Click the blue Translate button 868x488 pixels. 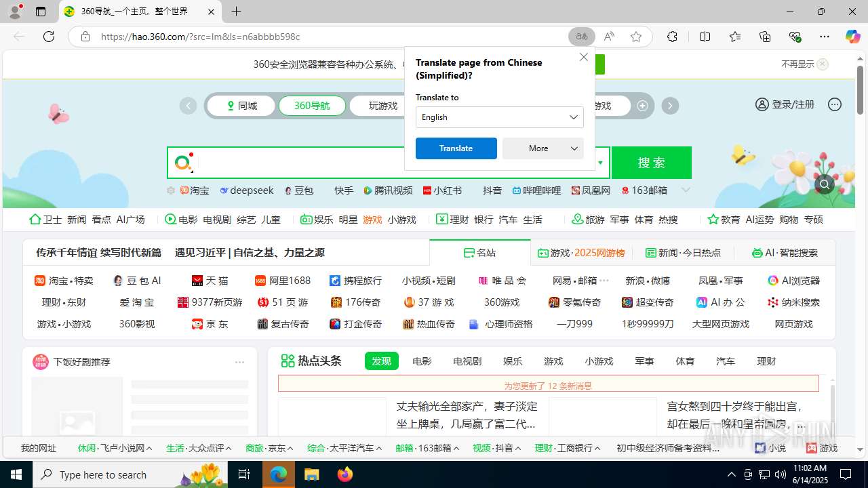click(456, 148)
